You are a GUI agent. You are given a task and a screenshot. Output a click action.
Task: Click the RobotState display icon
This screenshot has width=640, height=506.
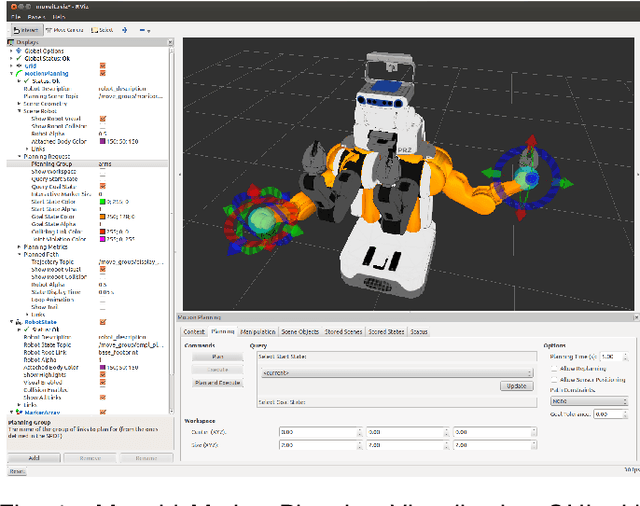(18, 322)
